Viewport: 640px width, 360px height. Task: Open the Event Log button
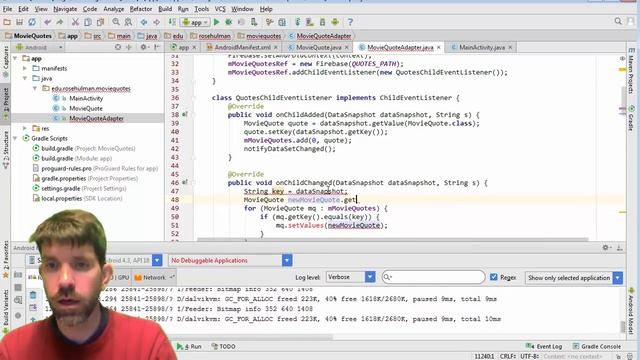[544, 347]
